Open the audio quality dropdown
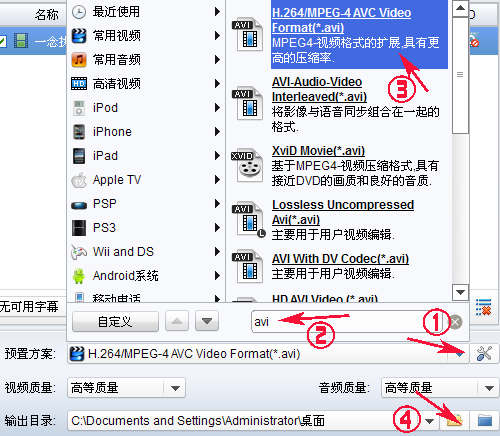Image resolution: width=500 pixels, height=436 pixels. tap(489, 388)
